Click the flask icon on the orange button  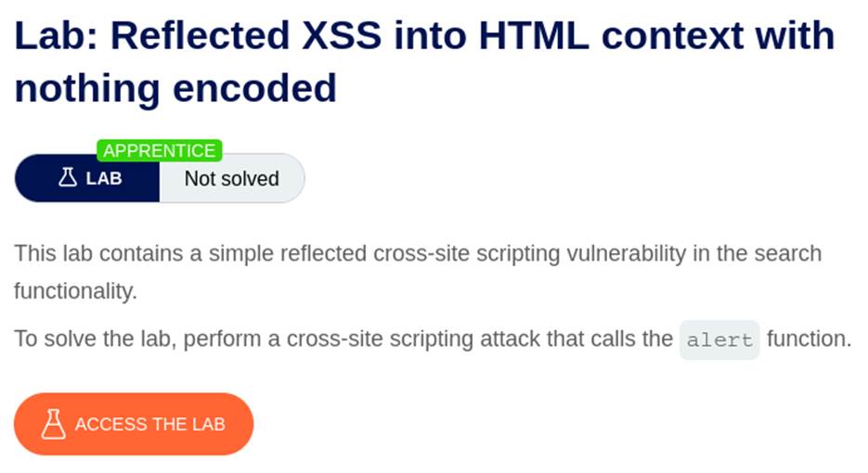[54, 424]
